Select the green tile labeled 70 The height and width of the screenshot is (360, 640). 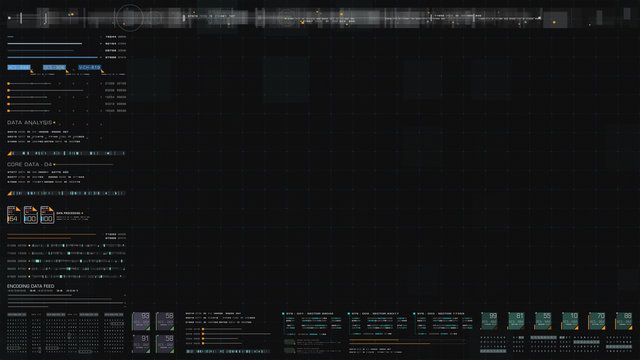597,321
